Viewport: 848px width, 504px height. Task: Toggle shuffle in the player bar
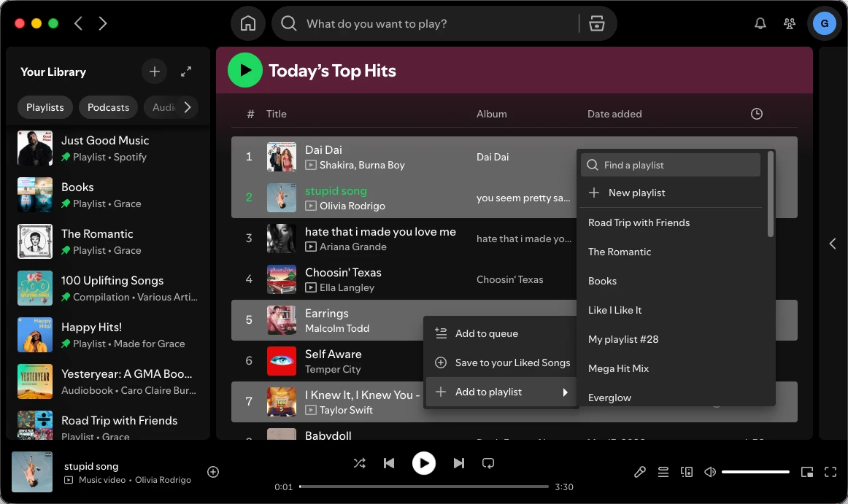point(360,463)
